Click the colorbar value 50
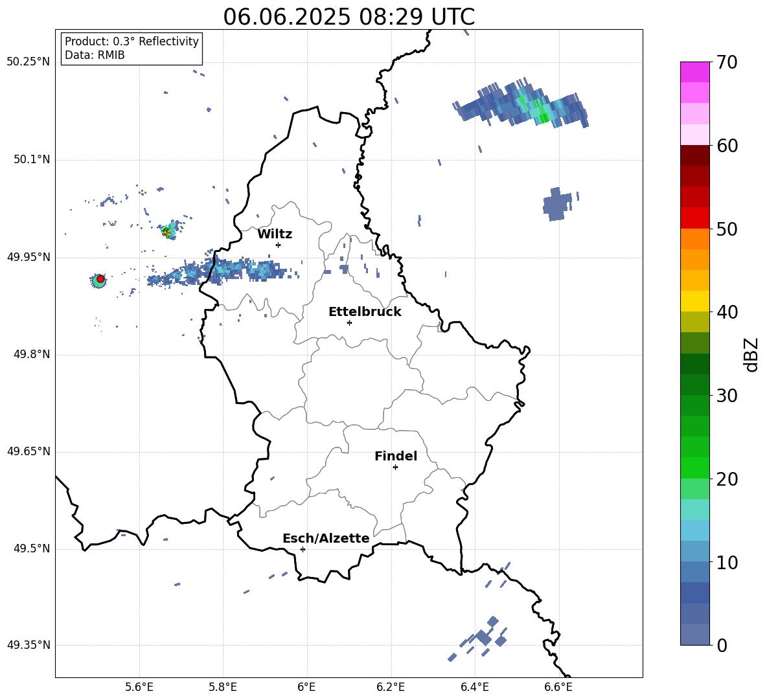Image resolution: width=767 pixels, height=700 pixels. [x=727, y=229]
